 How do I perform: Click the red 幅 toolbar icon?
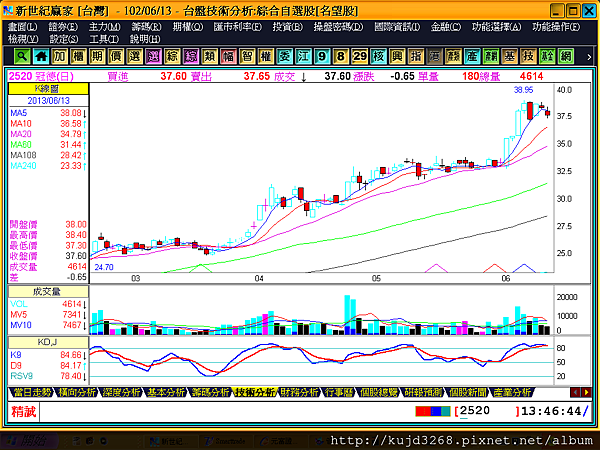tap(228, 57)
